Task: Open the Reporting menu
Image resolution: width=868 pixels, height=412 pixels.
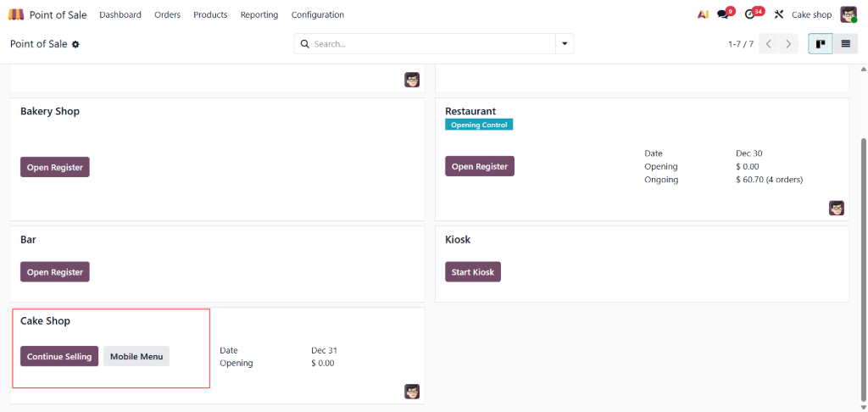Action: (x=259, y=14)
